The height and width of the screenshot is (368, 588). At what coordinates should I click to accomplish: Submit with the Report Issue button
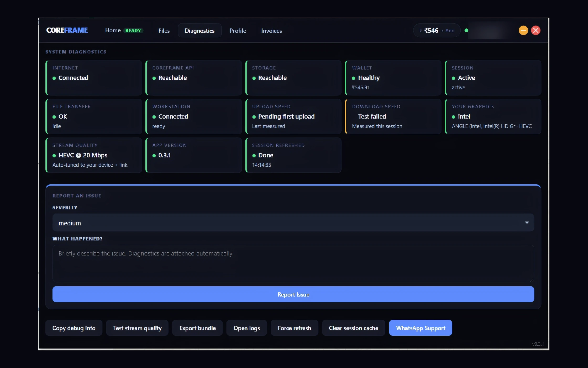[293, 294]
